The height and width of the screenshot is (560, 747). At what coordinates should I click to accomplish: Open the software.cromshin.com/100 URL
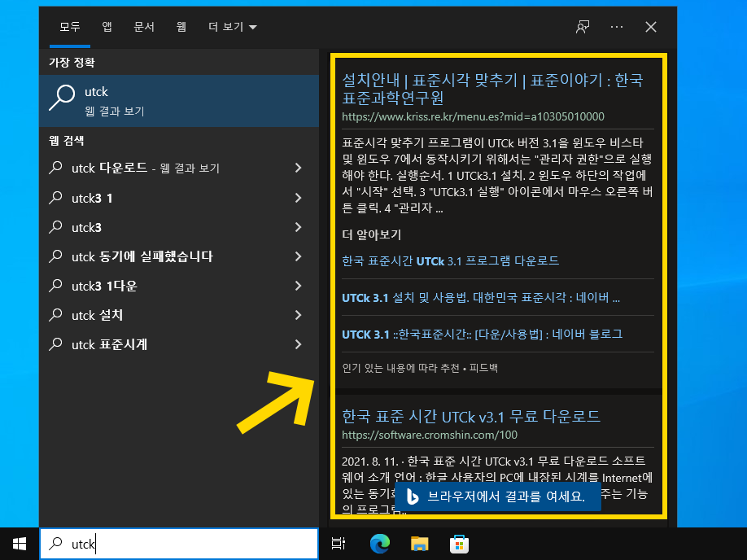click(430, 435)
